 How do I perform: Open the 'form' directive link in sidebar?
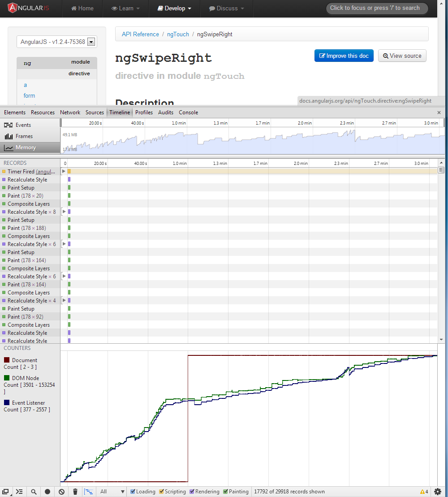pos(29,96)
